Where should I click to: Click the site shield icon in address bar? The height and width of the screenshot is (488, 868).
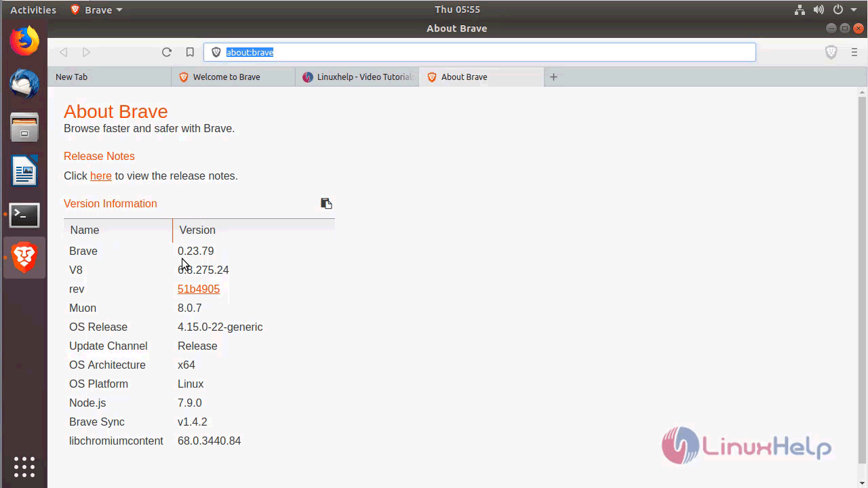(x=216, y=52)
